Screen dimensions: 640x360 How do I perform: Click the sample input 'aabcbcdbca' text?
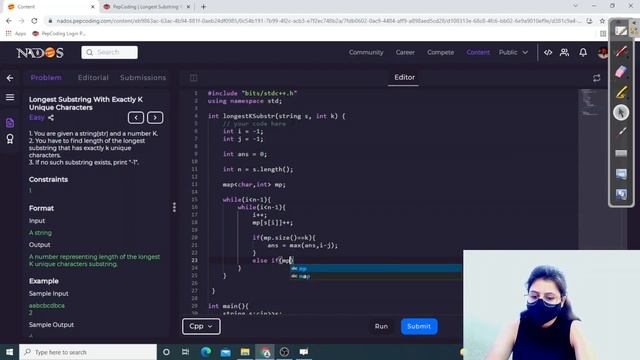(x=47, y=305)
